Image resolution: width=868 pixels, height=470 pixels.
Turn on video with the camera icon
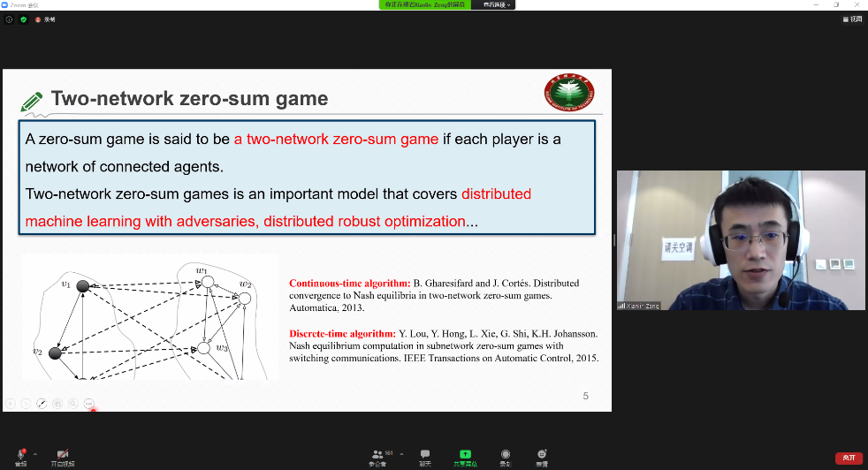pos(62,454)
